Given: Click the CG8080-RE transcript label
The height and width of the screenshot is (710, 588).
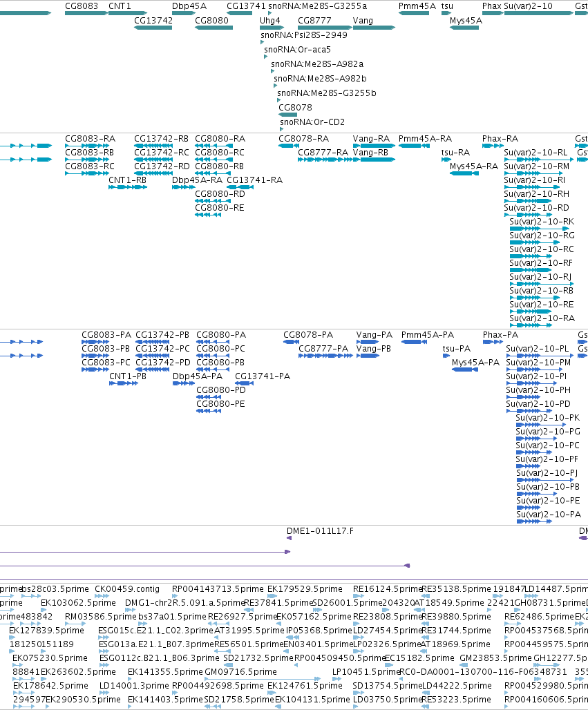Looking at the screenshot, I should click(219, 208).
